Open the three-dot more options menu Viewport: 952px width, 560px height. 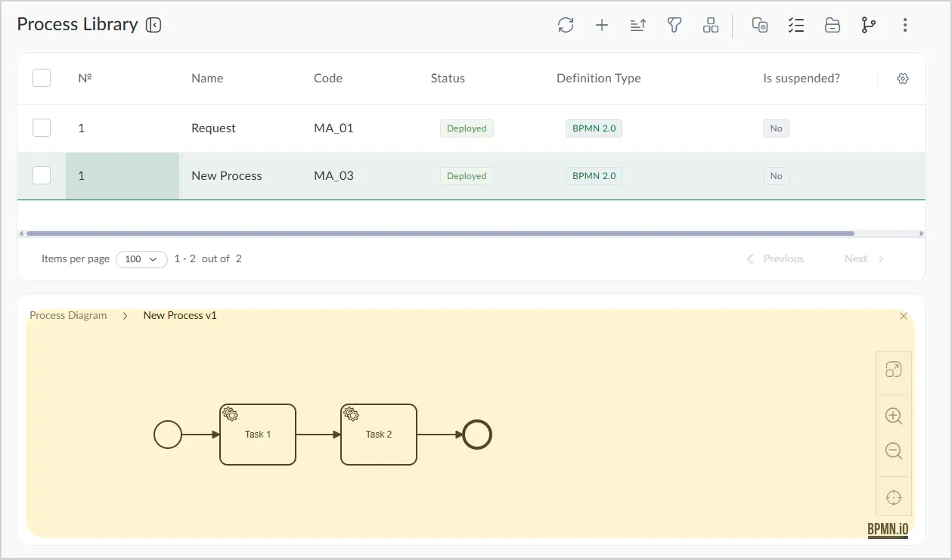(x=905, y=25)
